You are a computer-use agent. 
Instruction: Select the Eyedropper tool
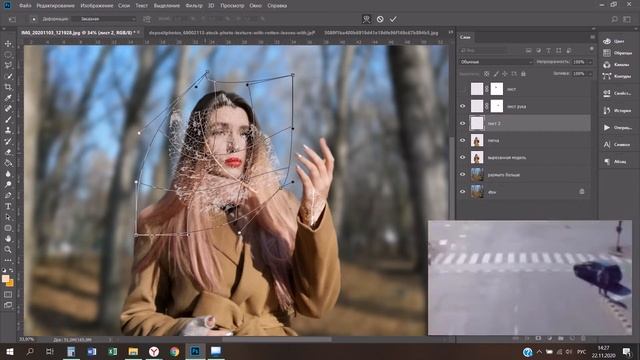point(8,98)
